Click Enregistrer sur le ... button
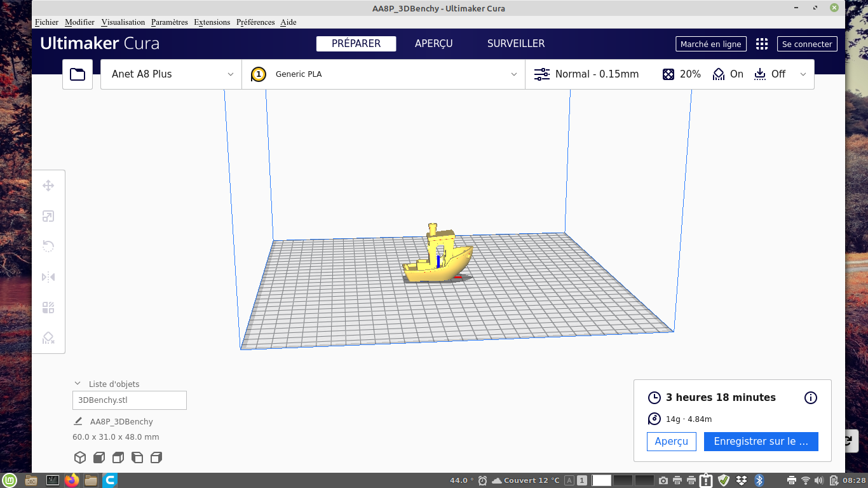868x488 pixels. pos(761,442)
